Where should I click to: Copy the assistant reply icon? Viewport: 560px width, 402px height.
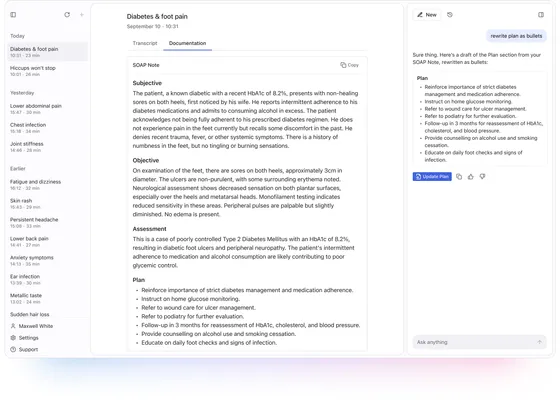(459, 177)
